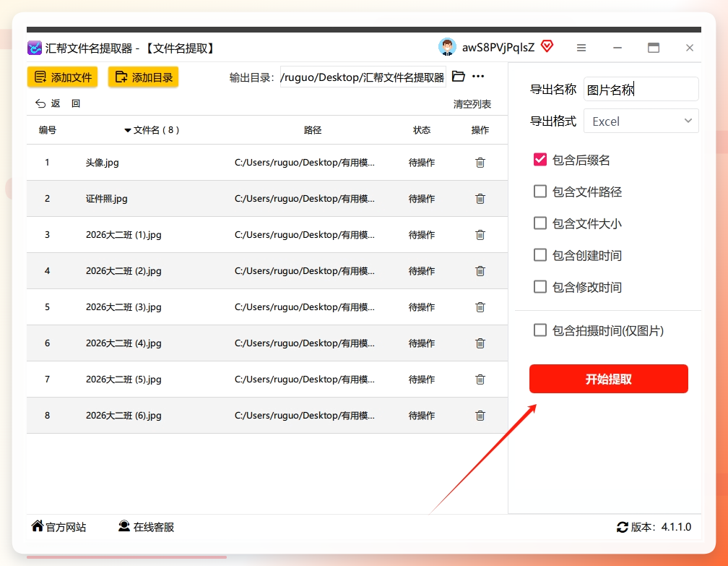This screenshot has width=728, height=566.
Task: Select the file name 头像.jpg
Action: (102, 163)
